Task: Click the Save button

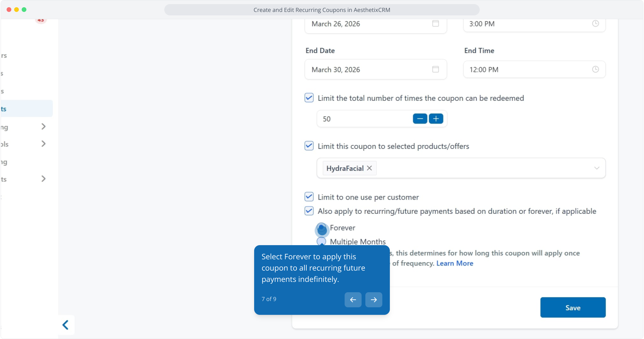Action: coord(573,308)
